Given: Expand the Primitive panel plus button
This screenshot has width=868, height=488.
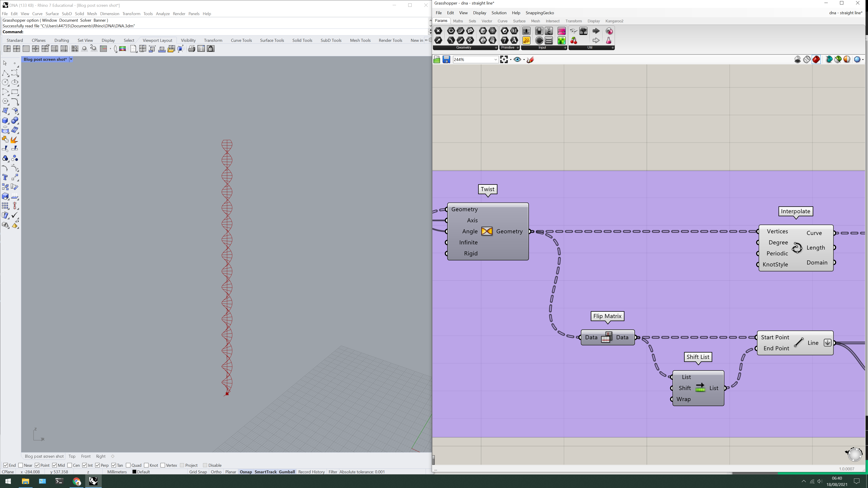Looking at the screenshot, I should 518,48.
